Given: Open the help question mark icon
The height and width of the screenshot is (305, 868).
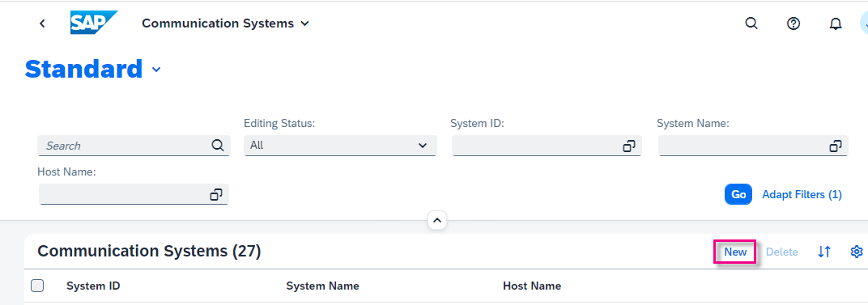Looking at the screenshot, I should coord(794,23).
